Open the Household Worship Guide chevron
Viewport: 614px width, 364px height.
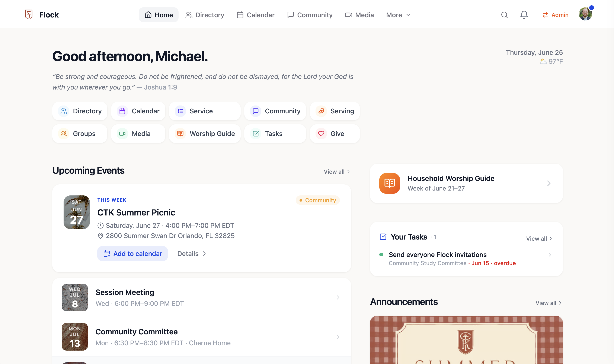pyautogui.click(x=549, y=183)
